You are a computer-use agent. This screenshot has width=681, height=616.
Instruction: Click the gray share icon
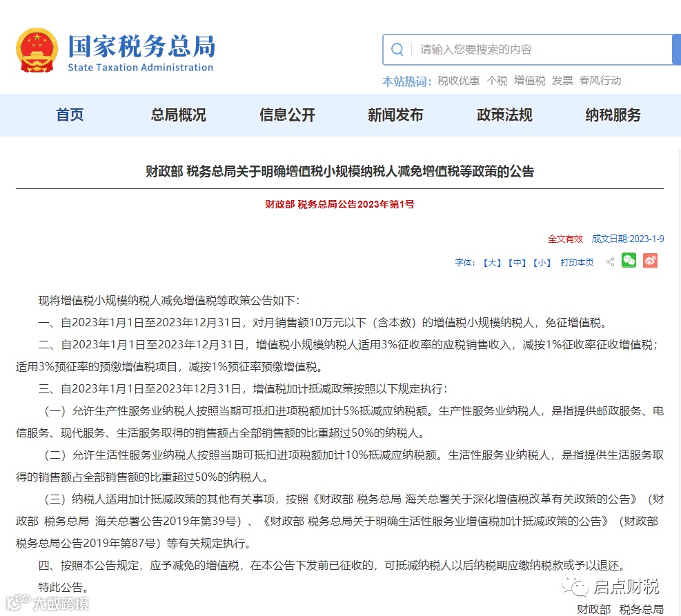pos(610,261)
